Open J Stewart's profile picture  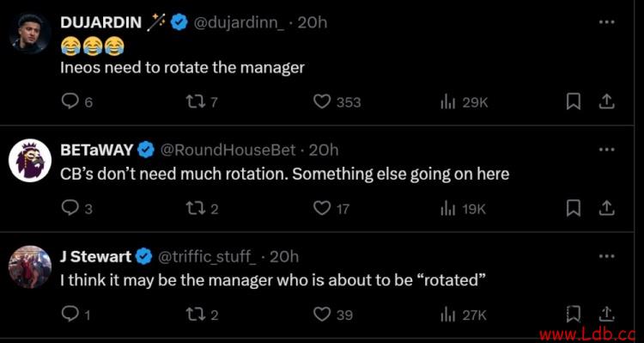[30, 266]
